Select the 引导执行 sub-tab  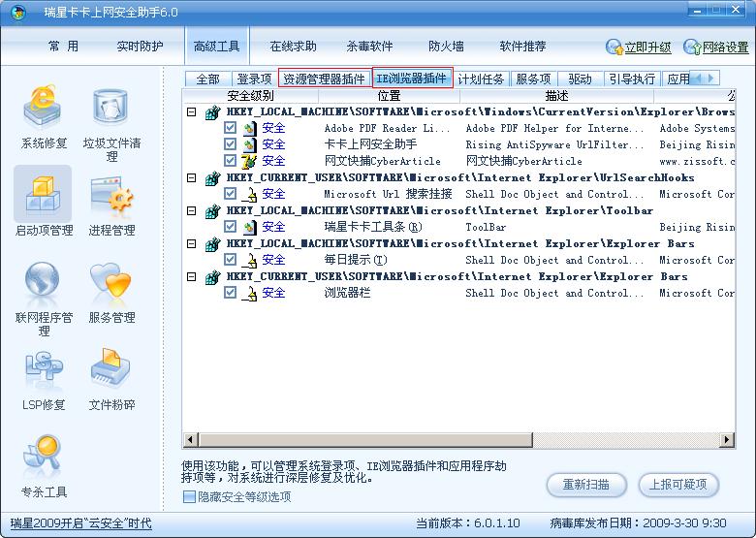(x=632, y=79)
